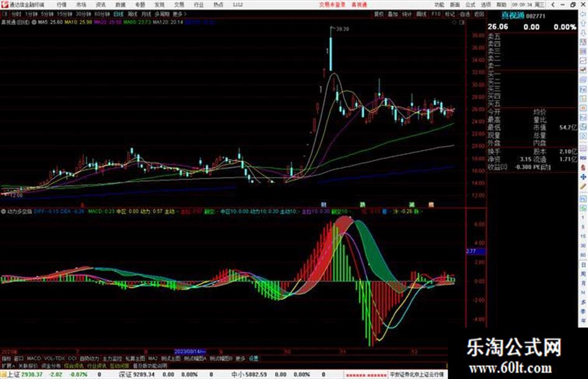Toggle the 自选 watchlist button
This screenshot has height=379, width=588.
click(464, 14)
